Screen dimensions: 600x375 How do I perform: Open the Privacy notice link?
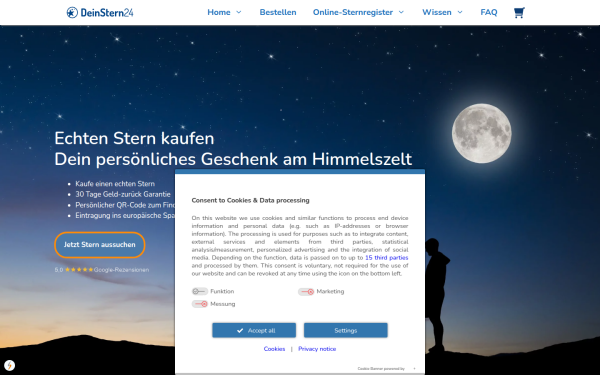click(317, 349)
